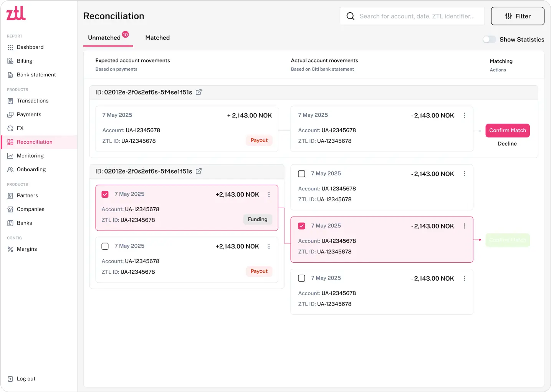Click Decline under Confirm Match
This screenshot has width=551, height=392.
pos(507,144)
